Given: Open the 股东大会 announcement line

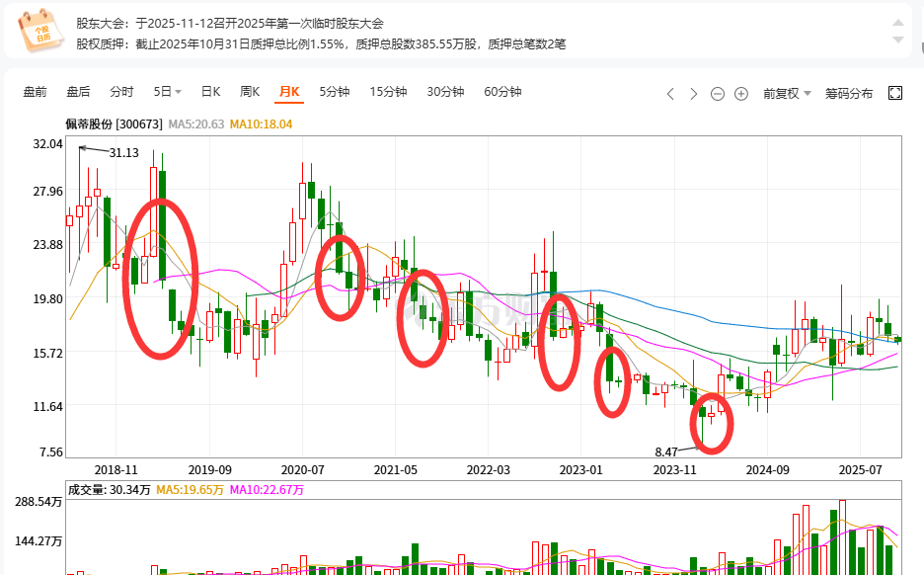Looking at the screenshot, I should point(230,24).
